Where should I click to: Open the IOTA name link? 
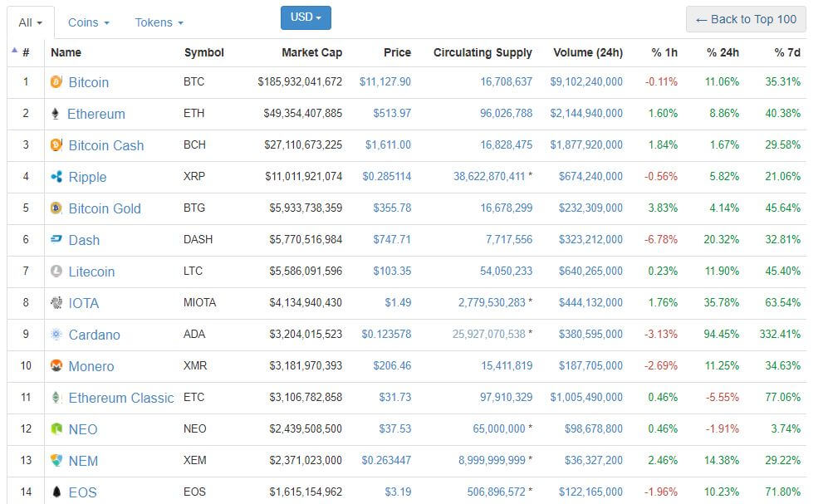pyautogui.click(x=83, y=303)
